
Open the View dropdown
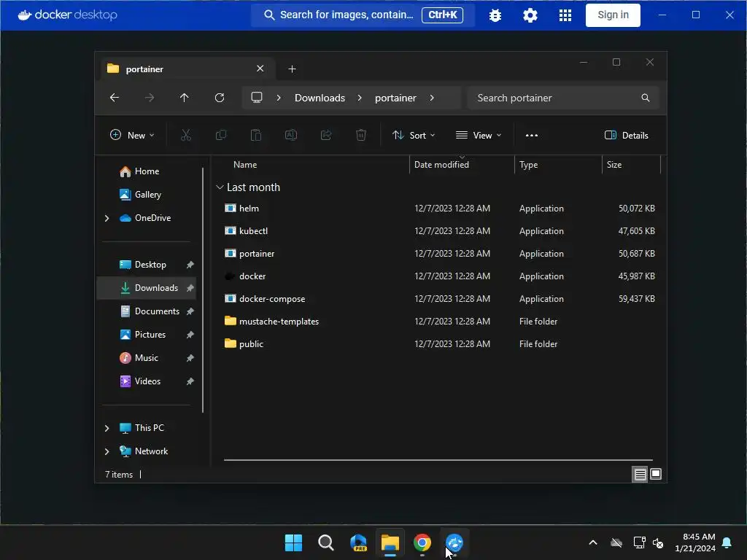[x=479, y=135]
